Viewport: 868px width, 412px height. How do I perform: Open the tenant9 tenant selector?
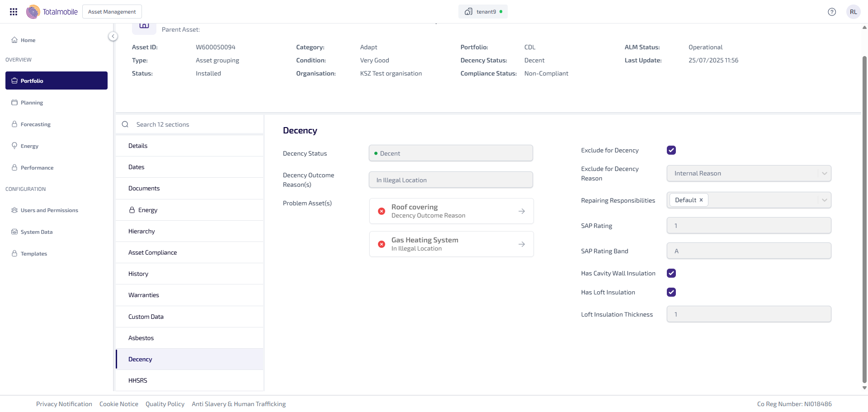click(482, 12)
